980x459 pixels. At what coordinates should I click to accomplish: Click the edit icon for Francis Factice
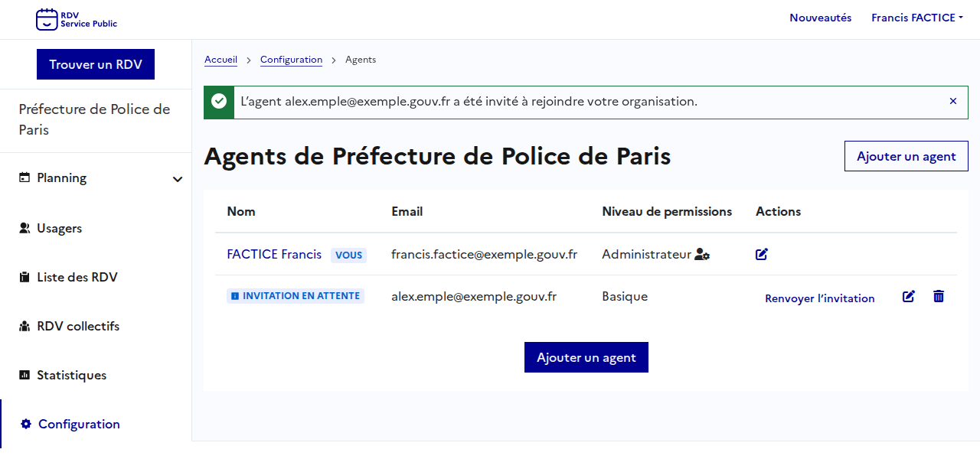762,254
